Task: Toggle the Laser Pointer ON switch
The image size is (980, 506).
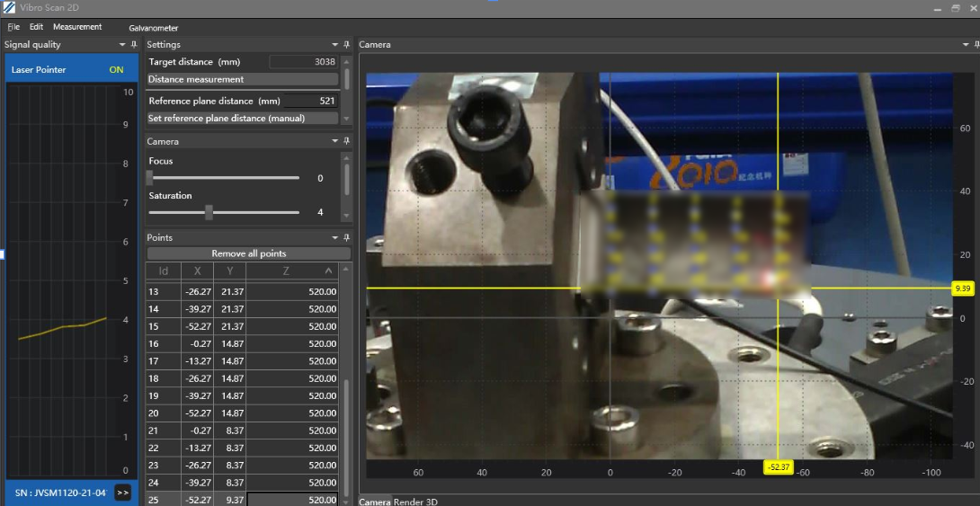Action: pos(116,70)
